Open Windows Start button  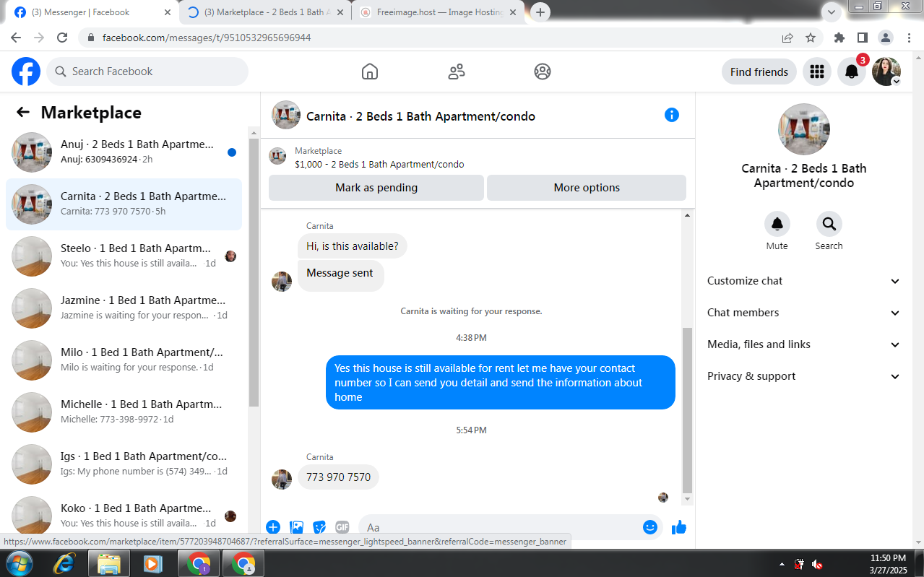point(19,563)
